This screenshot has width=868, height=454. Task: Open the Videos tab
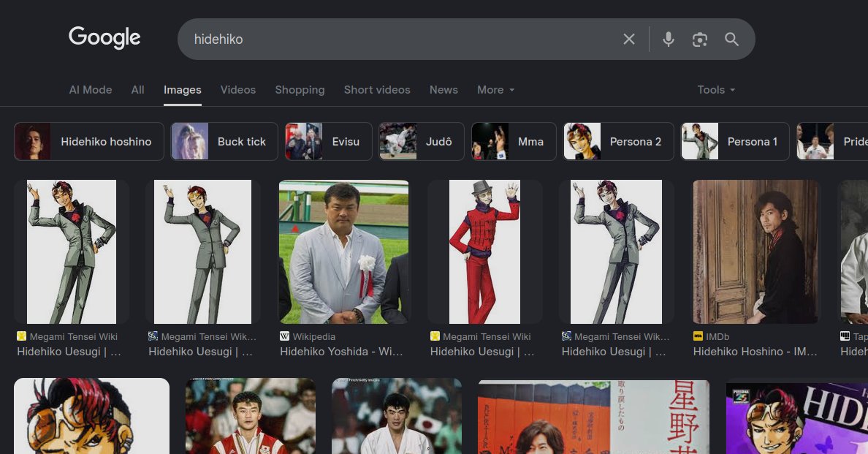[x=238, y=90]
